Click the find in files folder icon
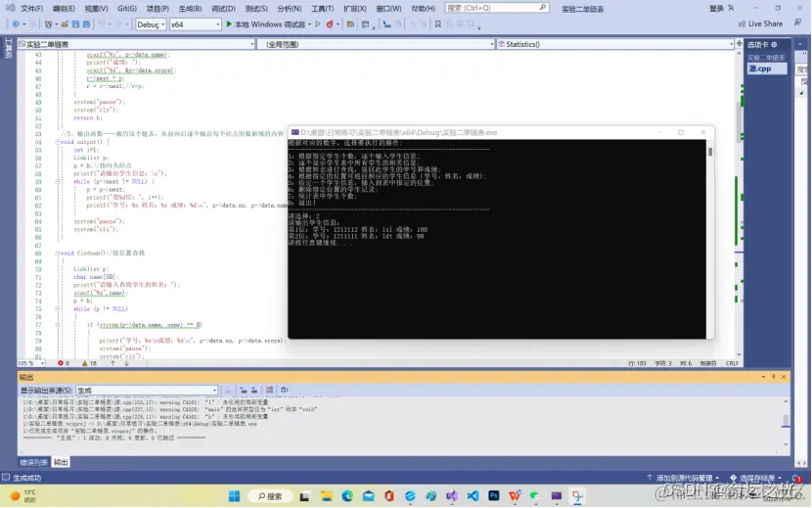Screen dimensions: 812x508 [x=350, y=24]
